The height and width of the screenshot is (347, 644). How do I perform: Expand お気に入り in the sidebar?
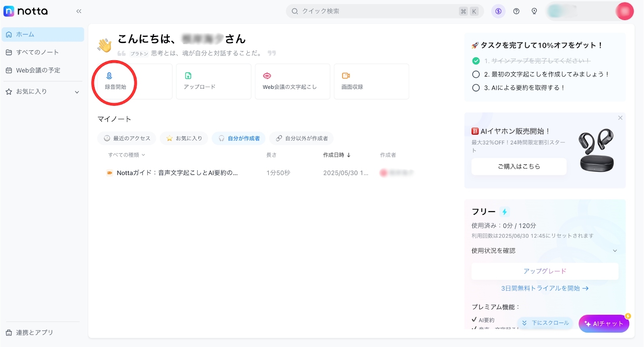pyautogui.click(x=77, y=92)
